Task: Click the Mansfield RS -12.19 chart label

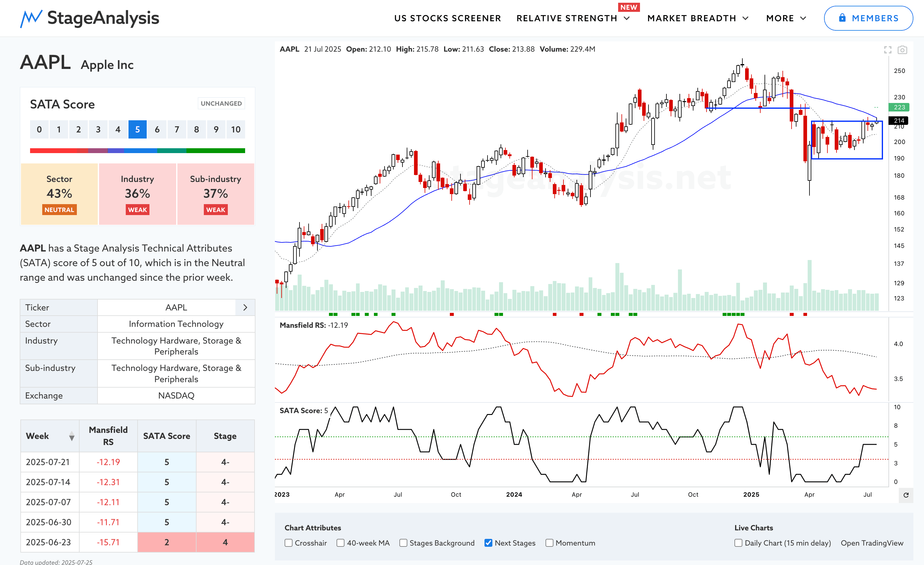Action: click(313, 325)
